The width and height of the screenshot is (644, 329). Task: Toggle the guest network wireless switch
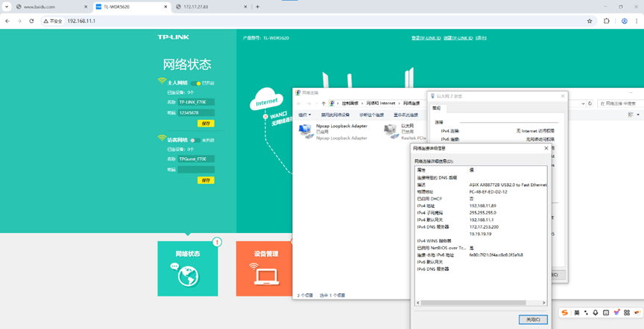pos(195,140)
